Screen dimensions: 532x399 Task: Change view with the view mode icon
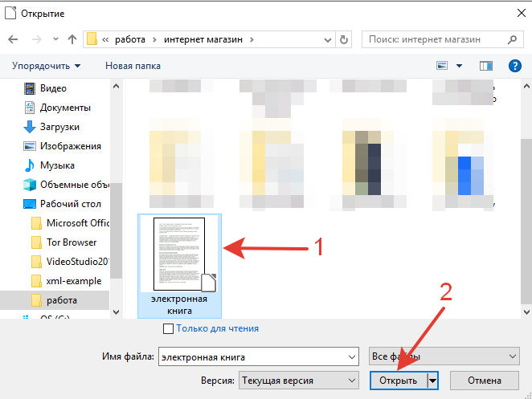point(442,65)
